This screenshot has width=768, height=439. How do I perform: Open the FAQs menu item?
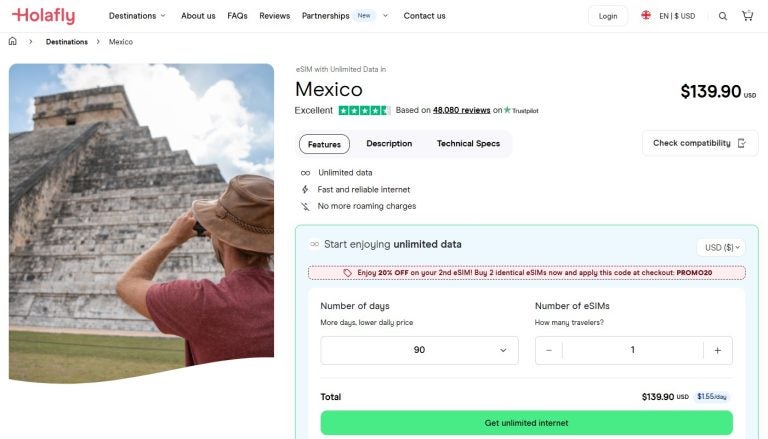(237, 16)
